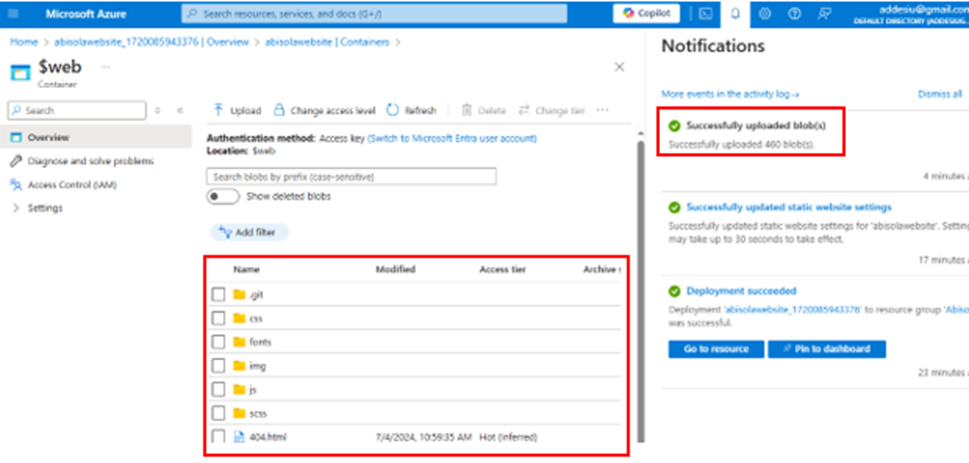Click Change access level

pos(324,111)
